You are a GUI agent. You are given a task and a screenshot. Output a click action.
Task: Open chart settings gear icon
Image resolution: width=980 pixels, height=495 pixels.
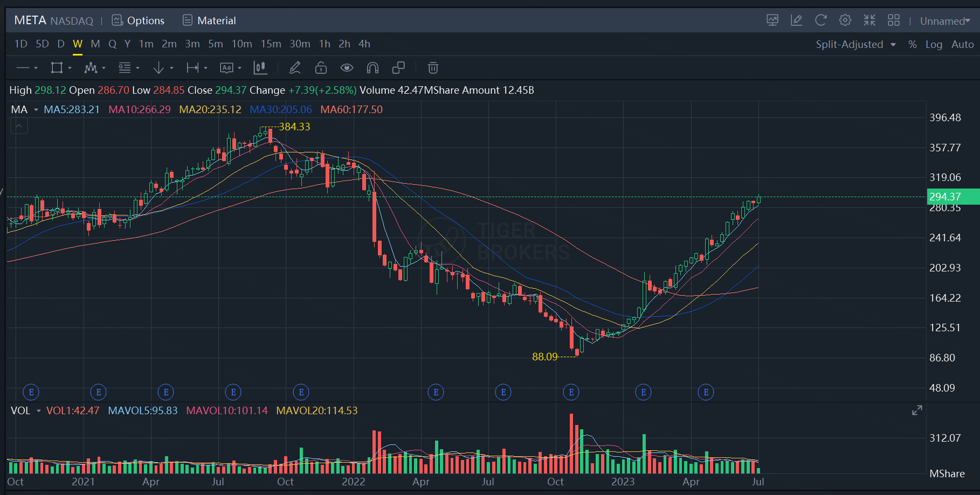click(x=845, y=20)
